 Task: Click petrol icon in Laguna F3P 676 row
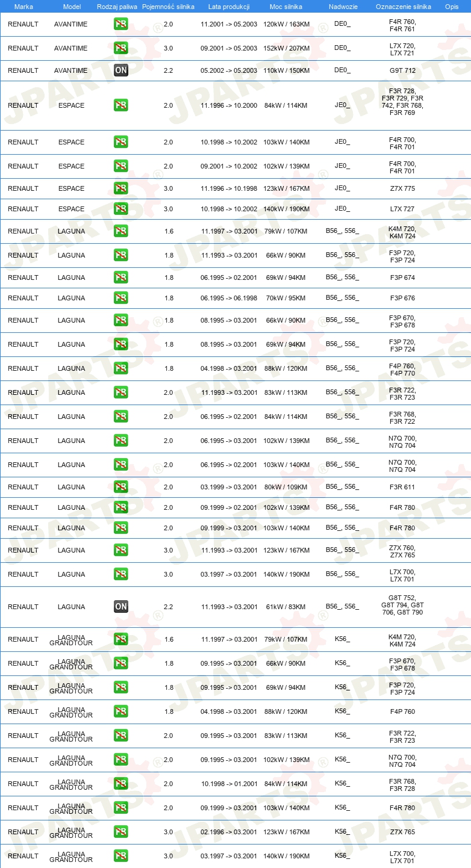coord(121,298)
